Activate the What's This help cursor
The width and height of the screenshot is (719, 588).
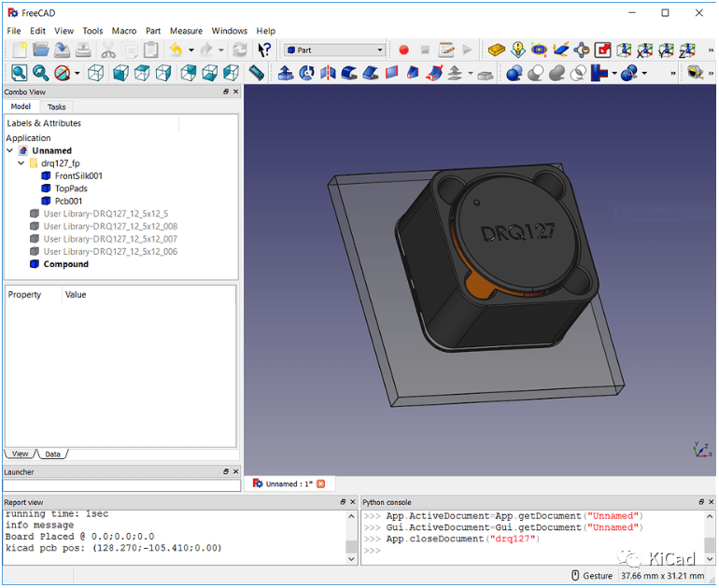tap(264, 50)
